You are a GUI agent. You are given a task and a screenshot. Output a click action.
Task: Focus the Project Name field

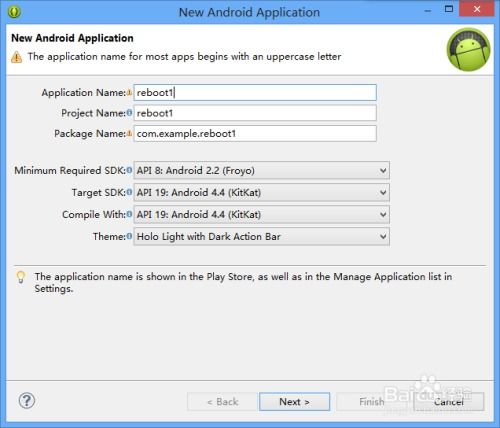coord(255,113)
